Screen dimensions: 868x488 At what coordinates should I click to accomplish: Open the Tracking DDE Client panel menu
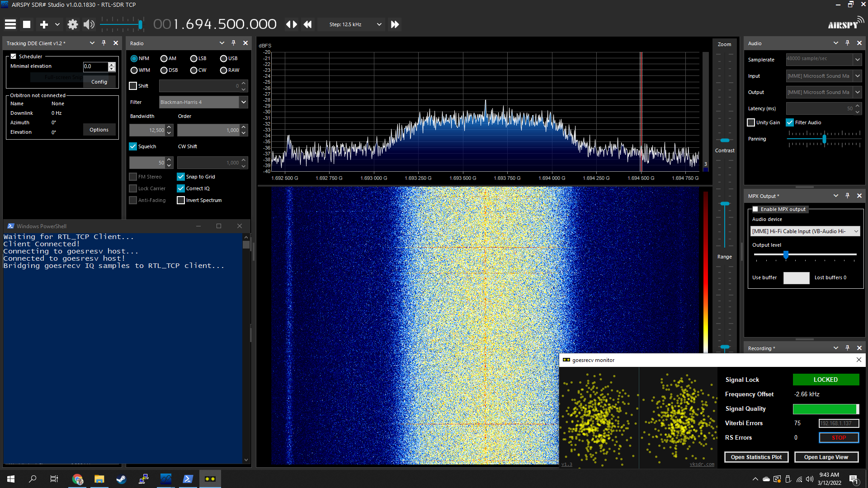point(92,43)
